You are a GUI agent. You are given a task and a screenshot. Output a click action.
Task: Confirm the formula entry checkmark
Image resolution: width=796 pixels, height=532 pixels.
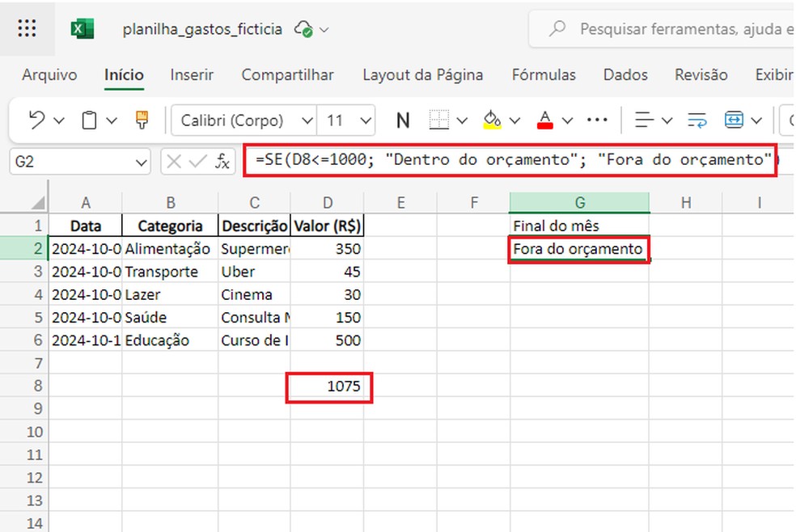click(x=197, y=162)
